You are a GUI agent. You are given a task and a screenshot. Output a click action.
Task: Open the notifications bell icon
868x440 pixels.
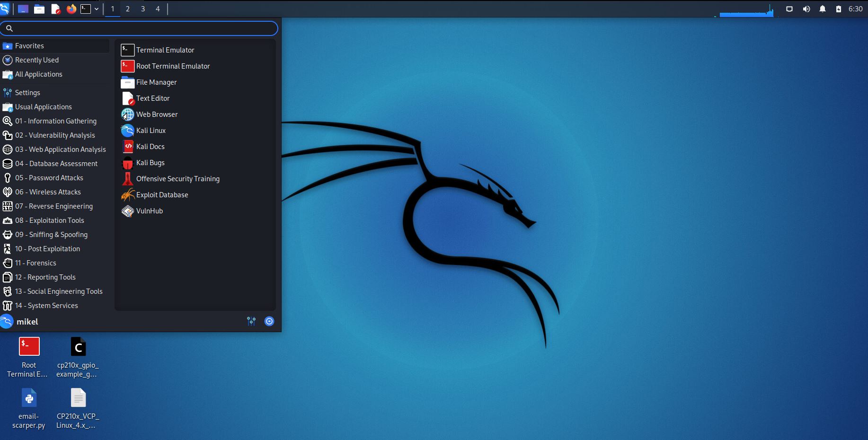point(823,9)
